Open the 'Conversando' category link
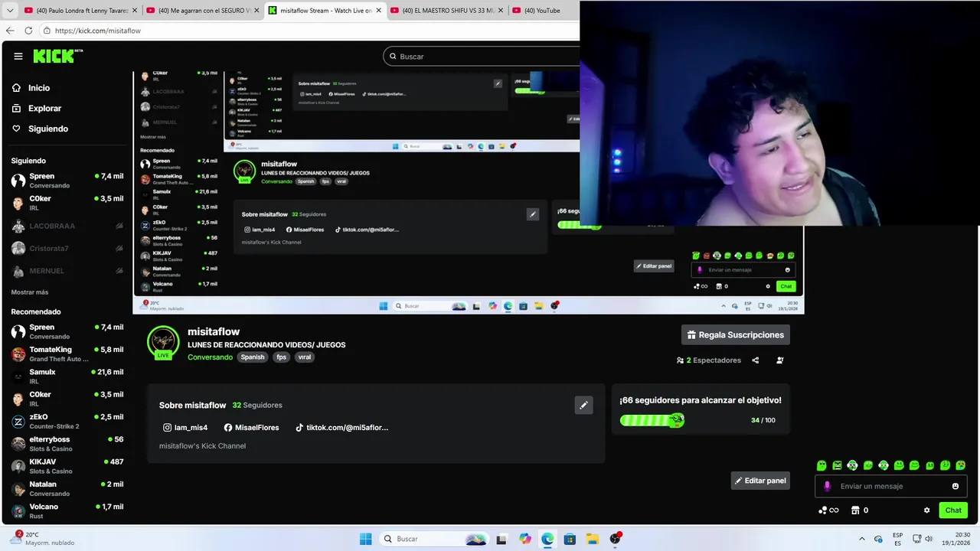Image resolution: width=980 pixels, height=551 pixels. [210, 357]
